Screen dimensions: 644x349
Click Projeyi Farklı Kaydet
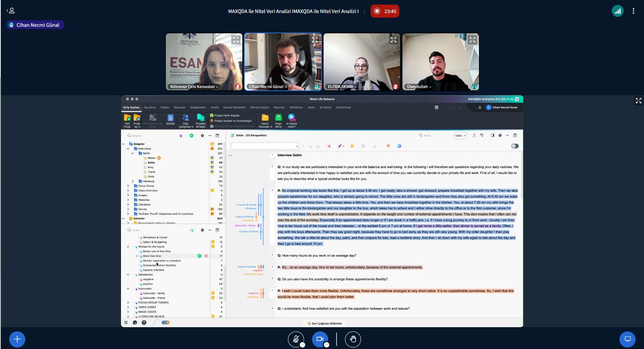click(x=226, y=116)
